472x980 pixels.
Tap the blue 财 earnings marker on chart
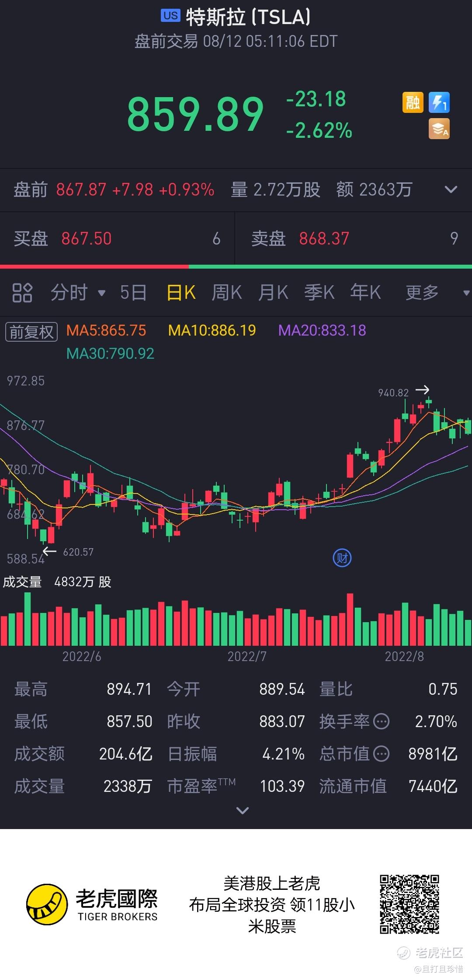(x=342, y=558)
